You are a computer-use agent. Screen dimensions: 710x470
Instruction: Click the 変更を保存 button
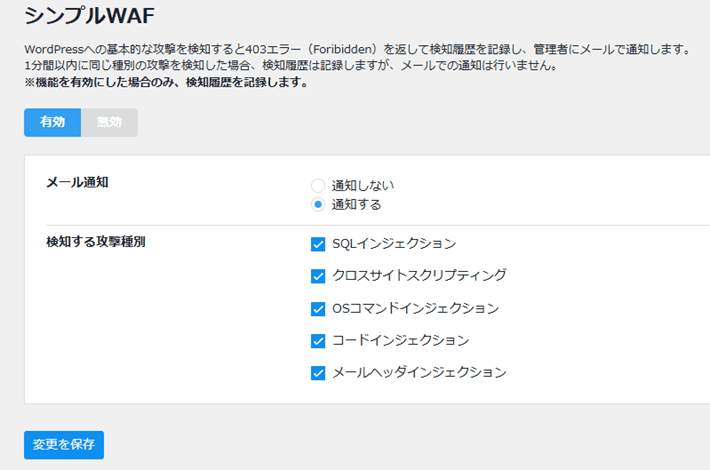point(64,445)
